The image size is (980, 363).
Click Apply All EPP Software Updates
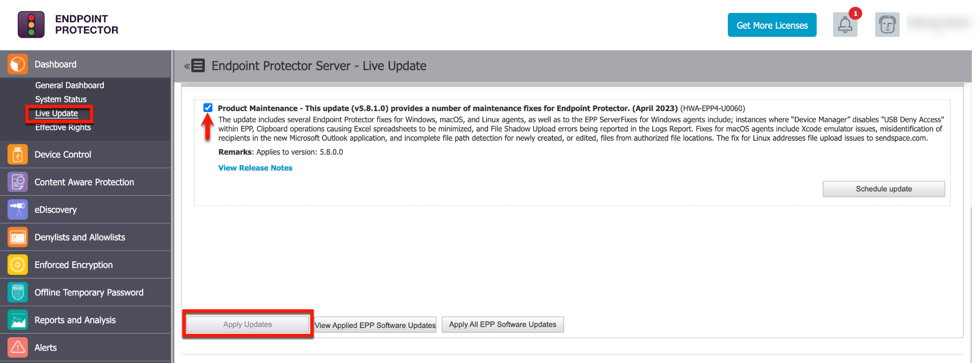[x=502, y=324]
